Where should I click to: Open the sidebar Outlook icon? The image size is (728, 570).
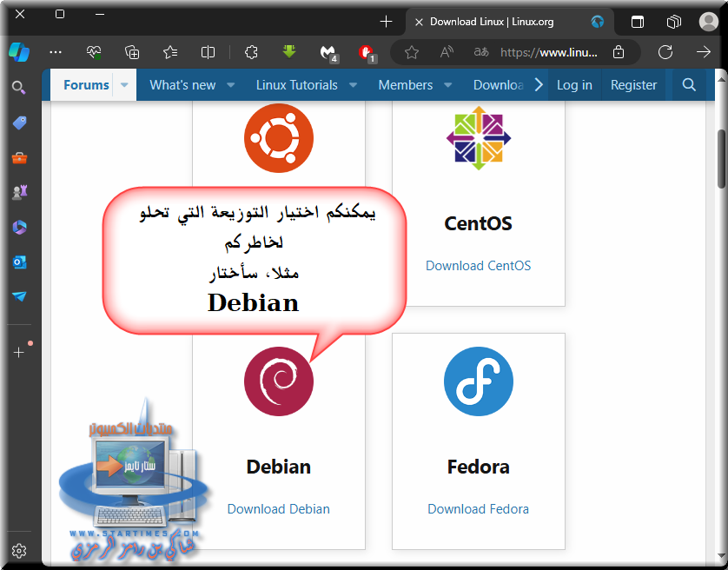[x=19, y=262]
